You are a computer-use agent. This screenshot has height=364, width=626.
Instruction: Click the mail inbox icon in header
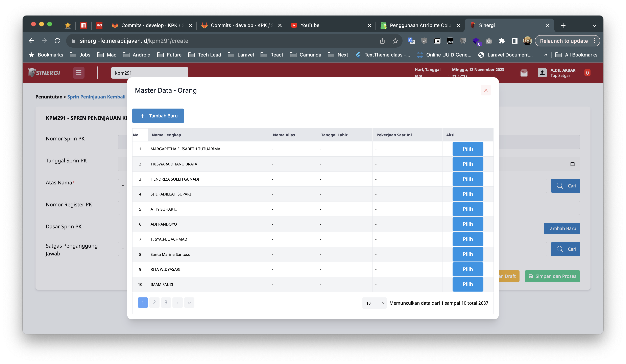point(524,73)
